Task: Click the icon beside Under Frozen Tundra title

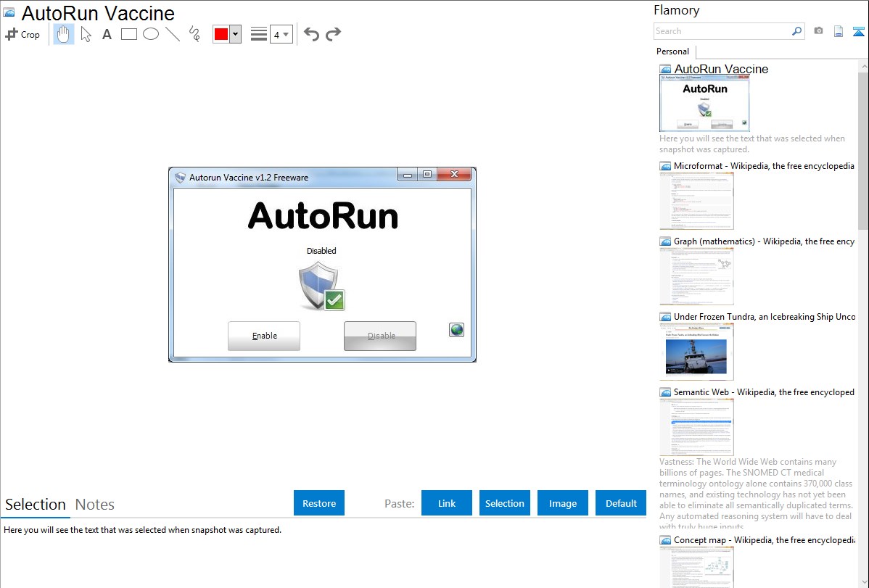Action: (x=665, y=317)
